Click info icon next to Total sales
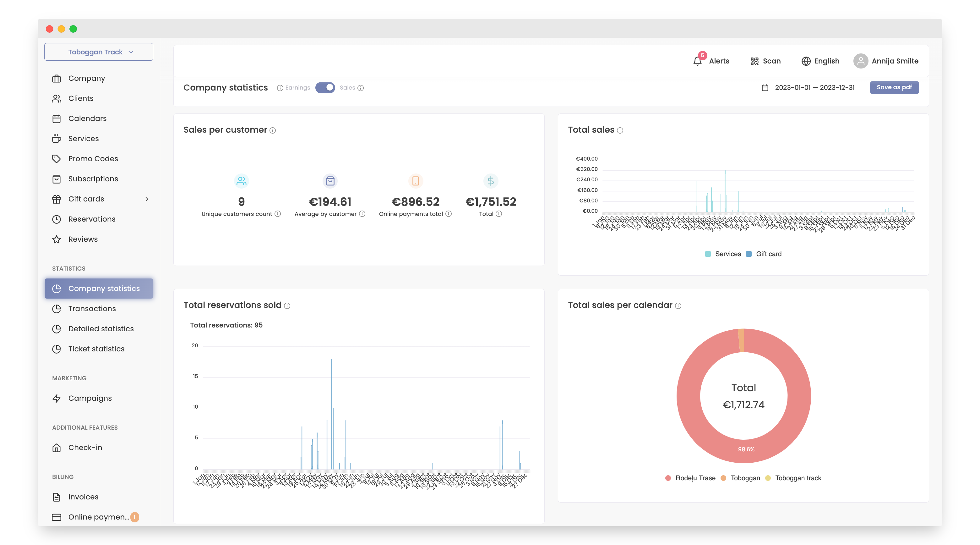Image resolution: width=980 pixels, height=545 pixels. (620, 130)
